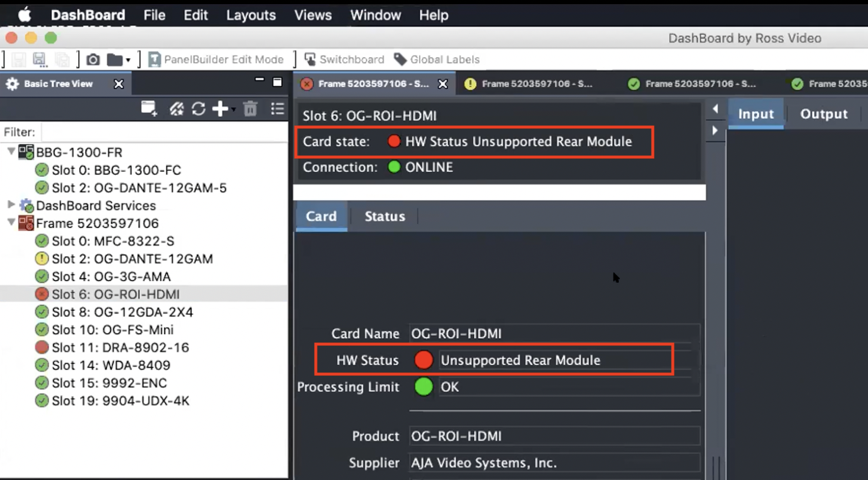Click the plus add icon
The height and width of the screenshot is (480, 868).
220,108
